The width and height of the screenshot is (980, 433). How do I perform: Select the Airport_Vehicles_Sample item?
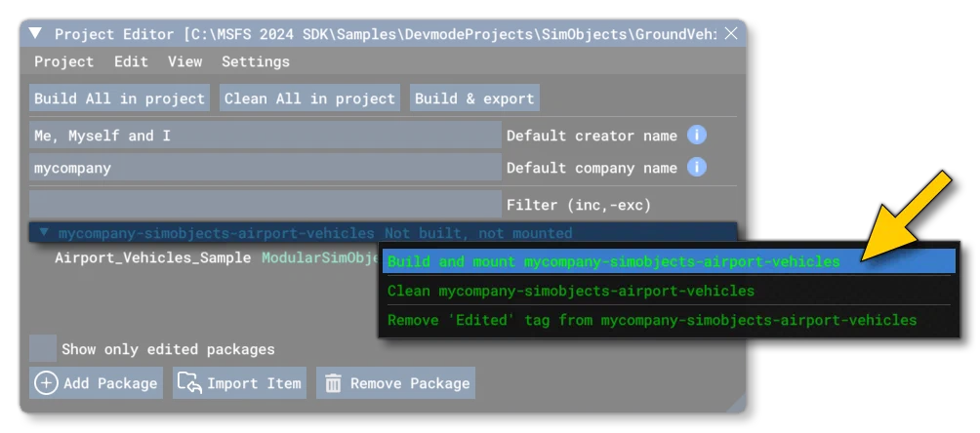point(152,258)
